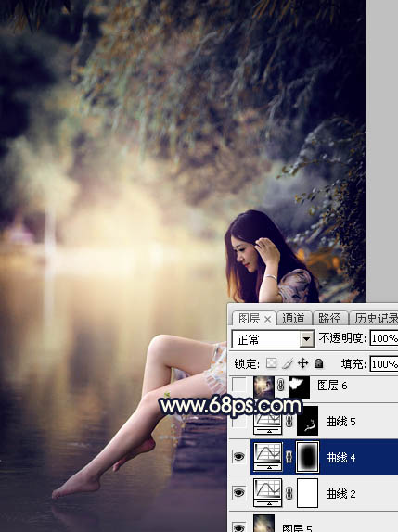
Task: Click the lock all padlock icon
Action: pos(318,363)
